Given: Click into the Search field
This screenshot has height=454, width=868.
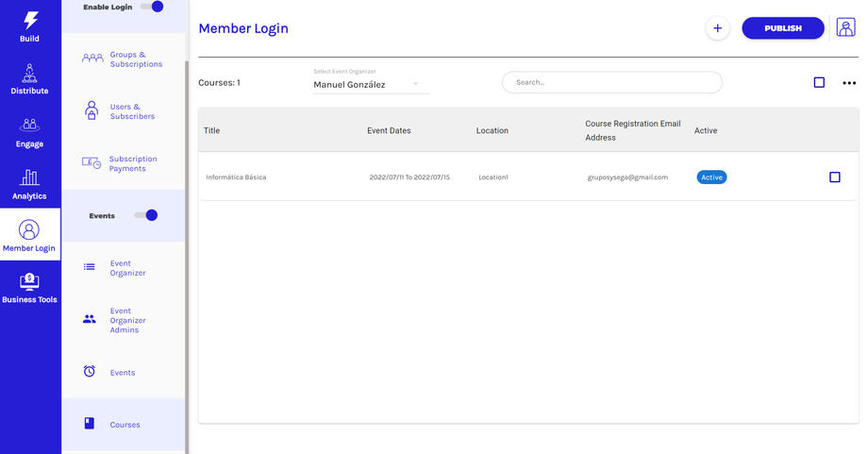Looking at the screenshot, I should pos(611,83).
